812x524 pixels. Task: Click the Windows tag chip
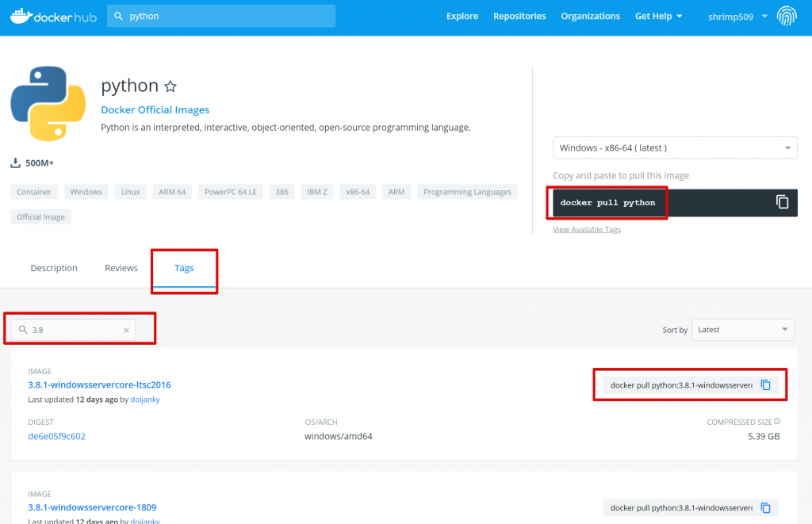click(x=86, y=192)
